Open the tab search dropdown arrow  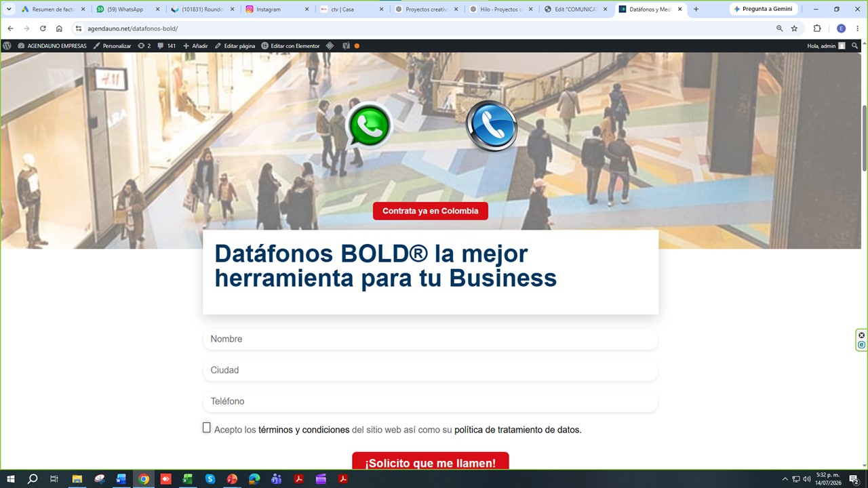(9, 9)
